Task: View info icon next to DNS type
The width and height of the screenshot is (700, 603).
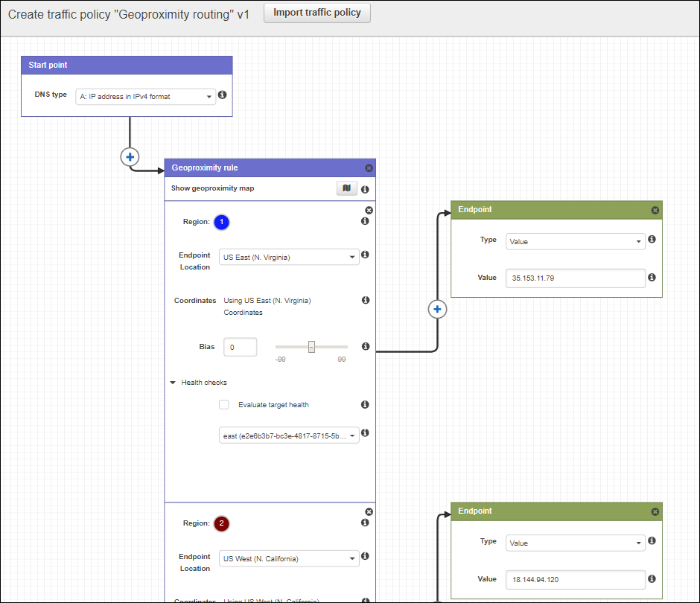Action: 223,95
